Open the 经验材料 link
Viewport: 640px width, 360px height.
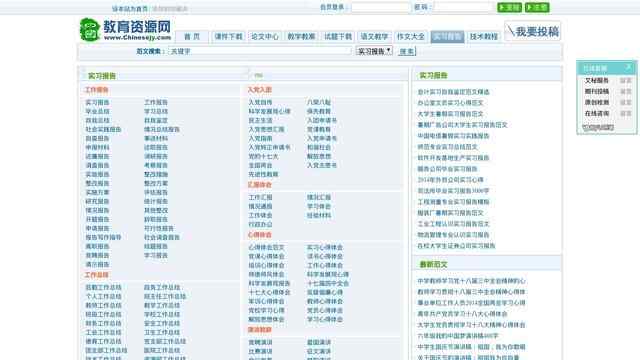tap(319, 215)
